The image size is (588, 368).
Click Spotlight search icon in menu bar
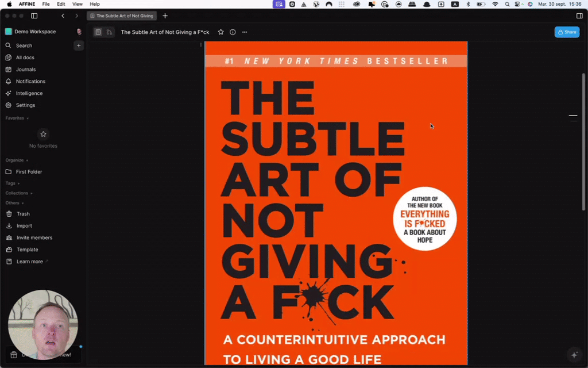click(x=507, y=4)
